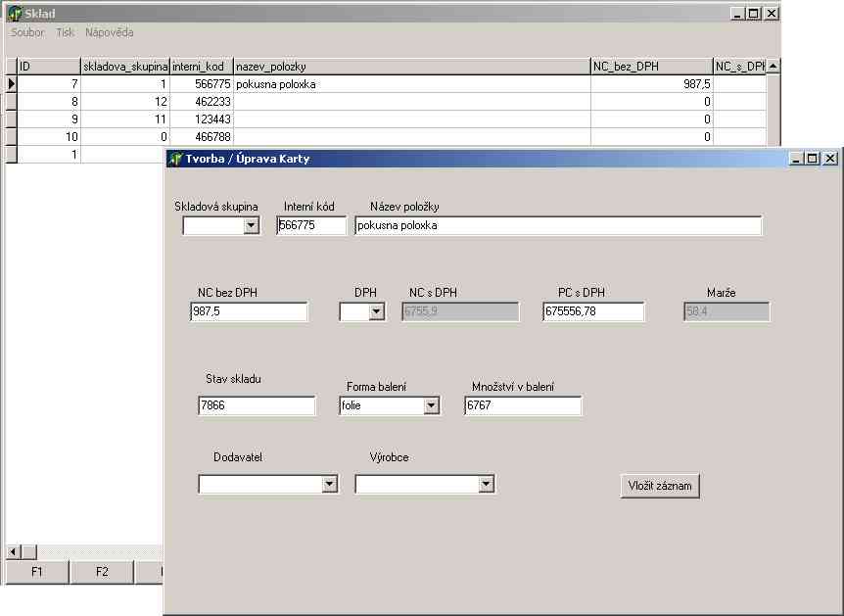The image size is (844, 616).
Task: Open the Tisk menu
Action: [x=65, y=32]
